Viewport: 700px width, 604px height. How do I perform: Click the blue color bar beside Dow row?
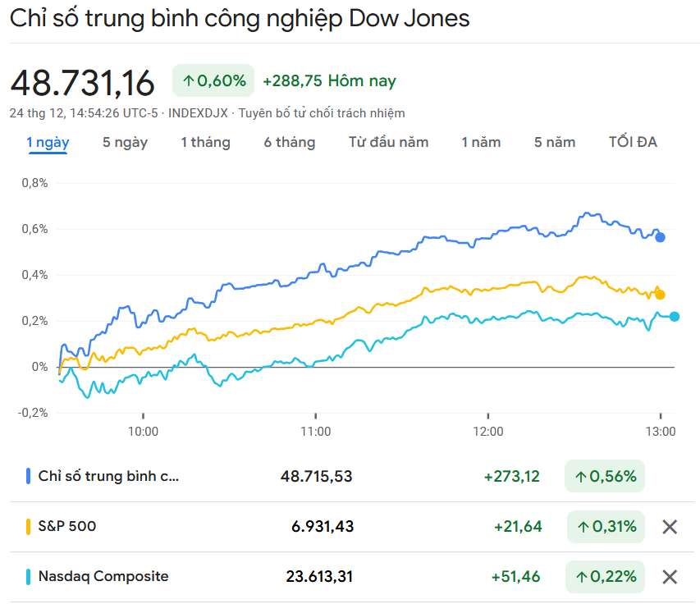coord(28,476)
